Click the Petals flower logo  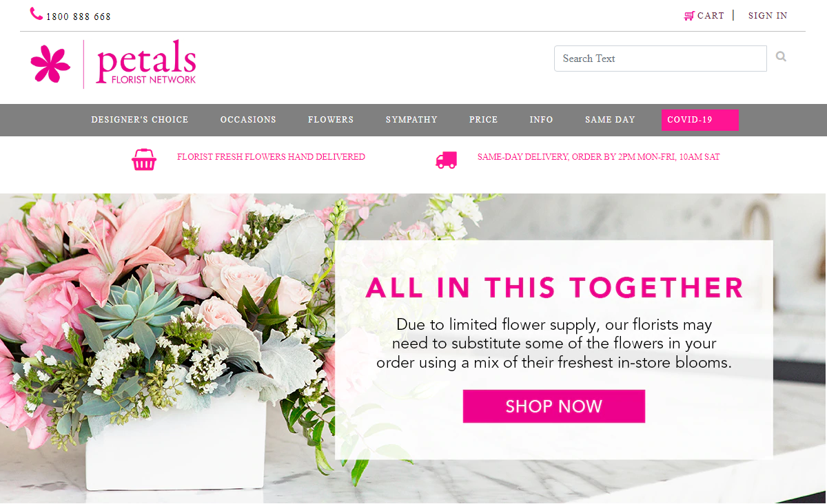[x=51, y=64]
